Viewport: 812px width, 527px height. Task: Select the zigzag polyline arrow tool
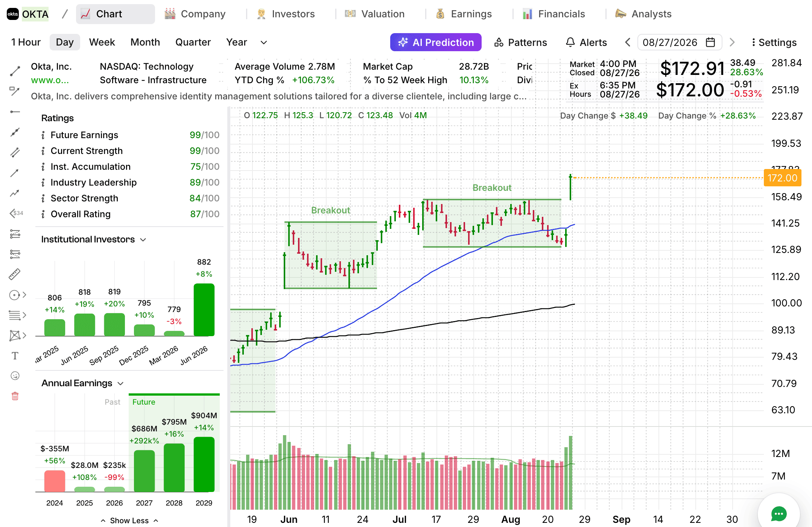(15, 193)
